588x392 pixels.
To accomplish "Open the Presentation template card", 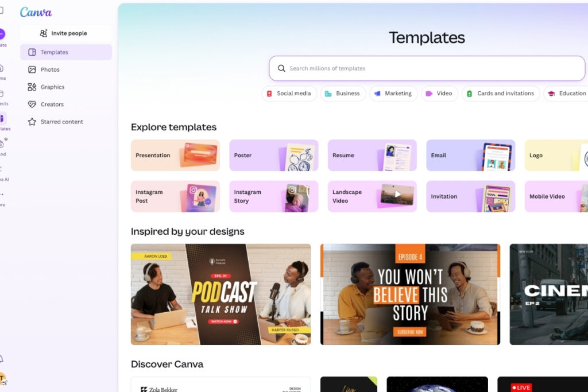I will (175, 155).
